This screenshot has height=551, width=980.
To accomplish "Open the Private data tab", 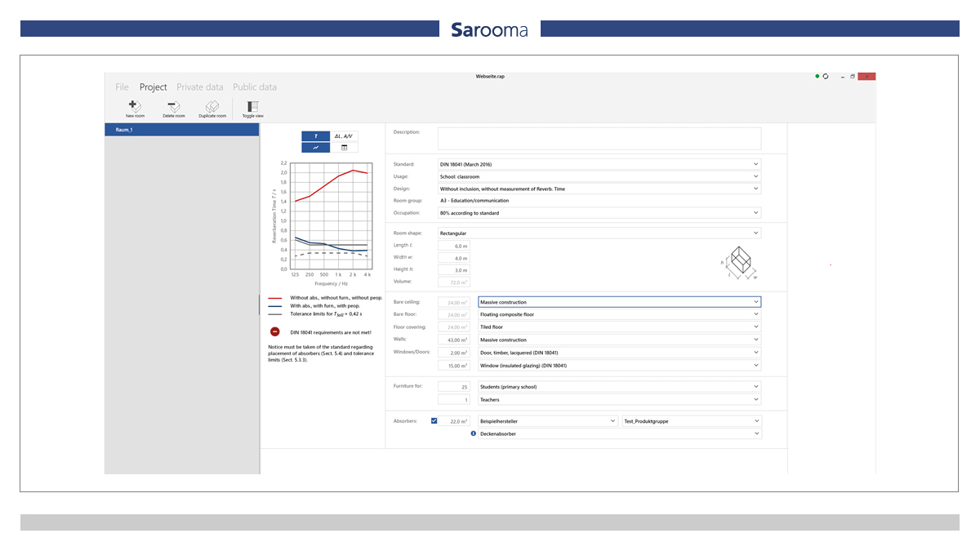I will [x=199, y=87].
